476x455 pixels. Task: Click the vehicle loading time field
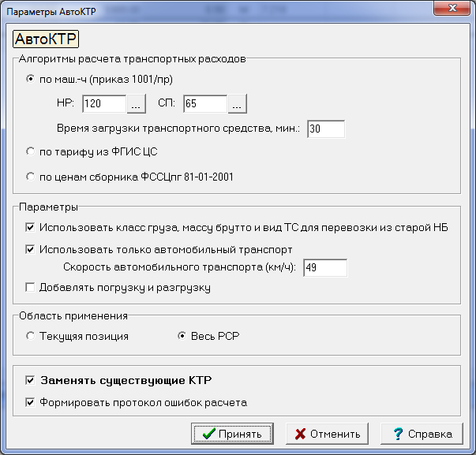tap(326, 129)
